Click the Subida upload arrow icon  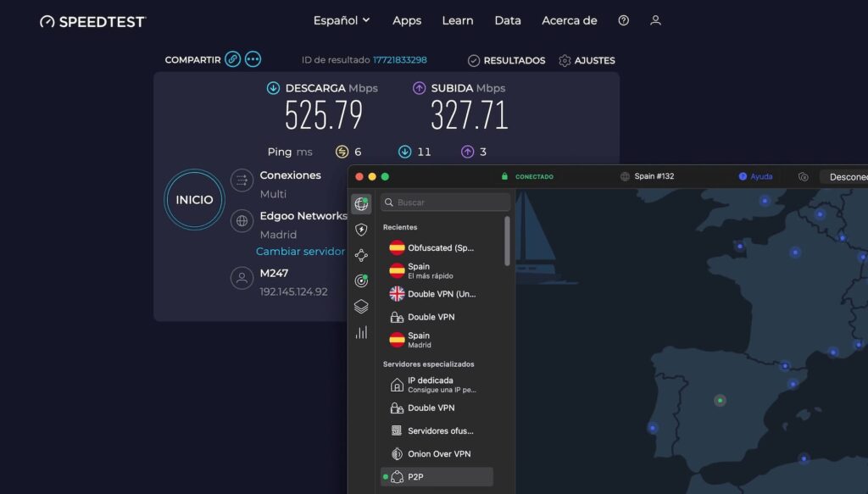(419, 88)
